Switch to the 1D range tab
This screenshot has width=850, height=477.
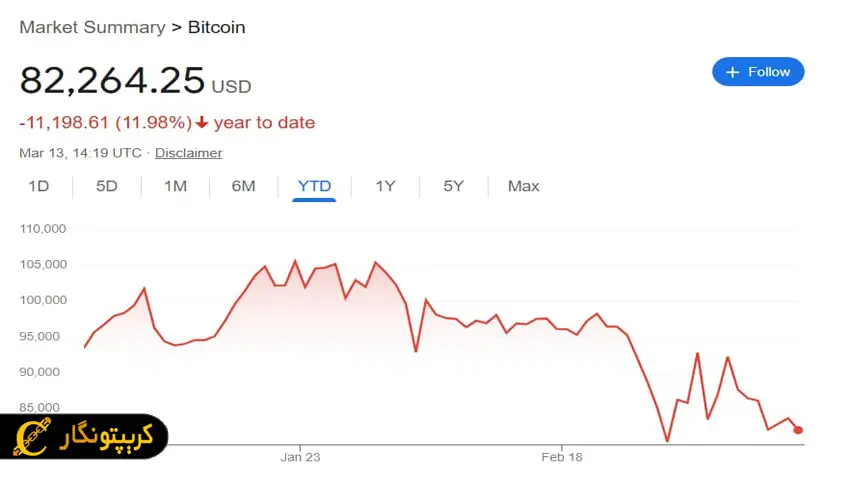[x=39, y=186]
